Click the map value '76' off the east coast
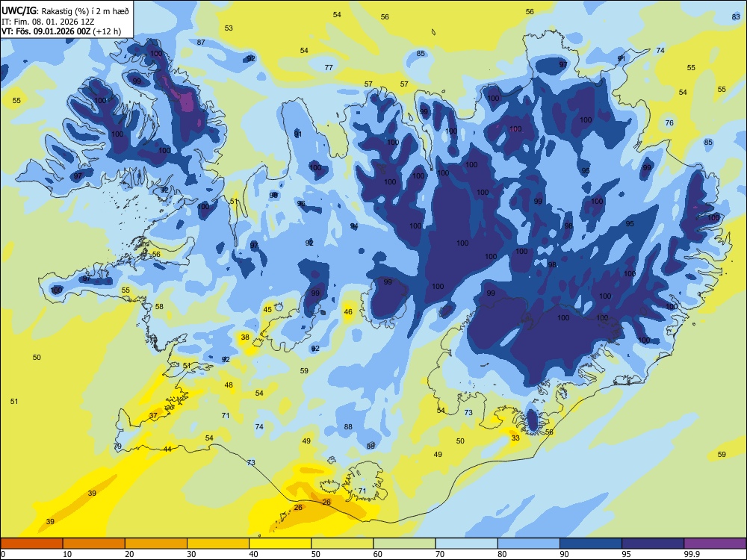Image resolution: width=747 pixels, height=560 pixels. [x=669, y=123]
